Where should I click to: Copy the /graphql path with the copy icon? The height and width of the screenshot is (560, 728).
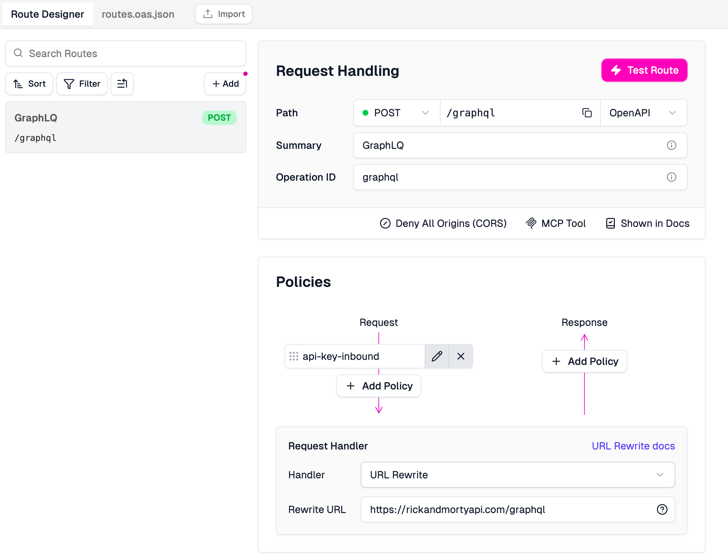tap(587, 113)
